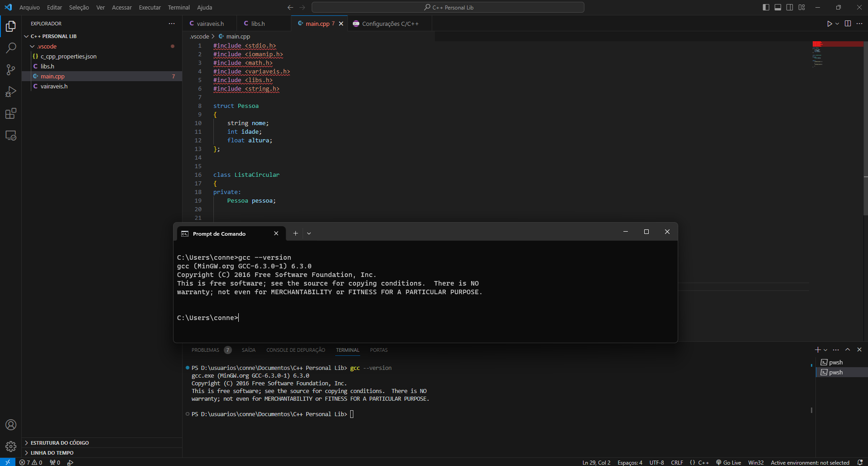Switch to SAÍDA panel tab

pyautogui.click(x=249, y=350)
